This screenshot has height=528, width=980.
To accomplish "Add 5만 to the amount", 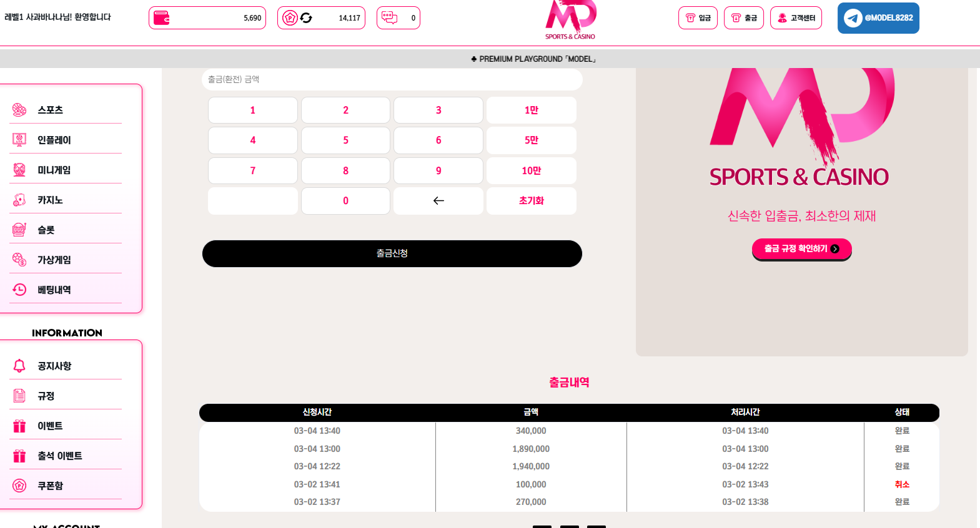I will (x=532, y=140).
